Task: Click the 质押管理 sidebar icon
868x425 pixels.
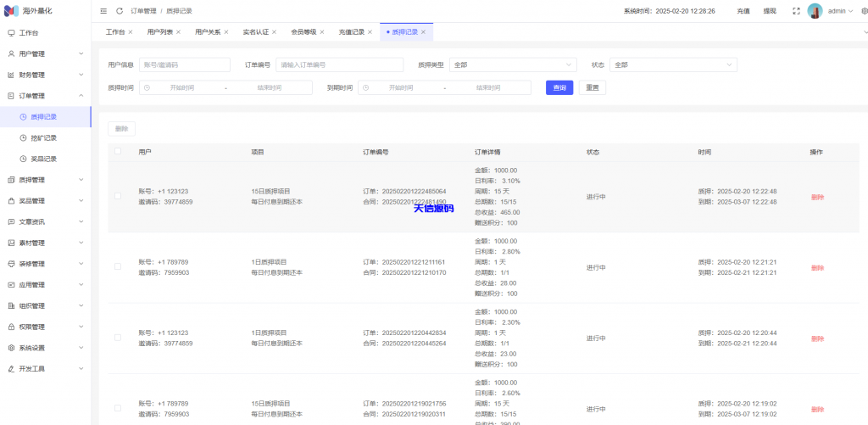Action: [11, 180]
